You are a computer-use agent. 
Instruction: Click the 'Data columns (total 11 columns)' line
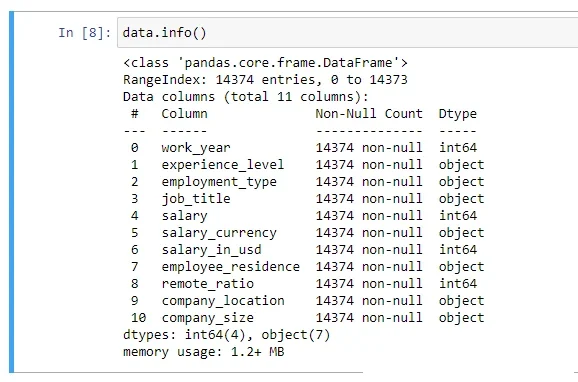tap(246, 97)
